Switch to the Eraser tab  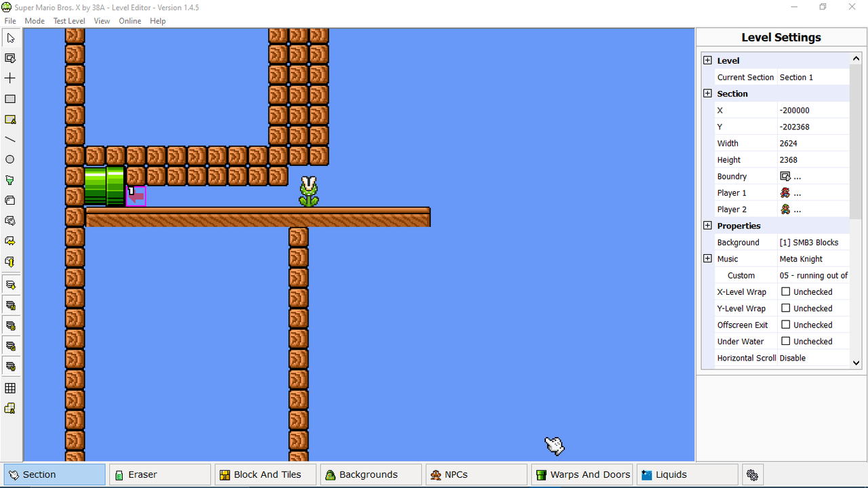click(x=160, y=474)
